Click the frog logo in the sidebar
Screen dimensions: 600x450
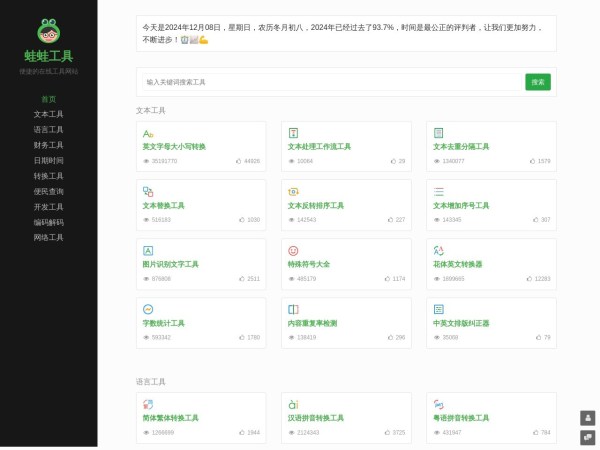click(x=48, y=30)
